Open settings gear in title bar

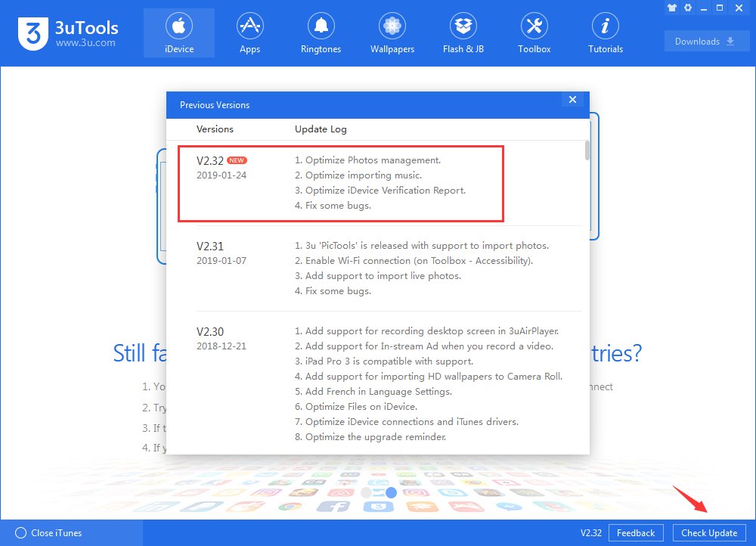point(687,8)
